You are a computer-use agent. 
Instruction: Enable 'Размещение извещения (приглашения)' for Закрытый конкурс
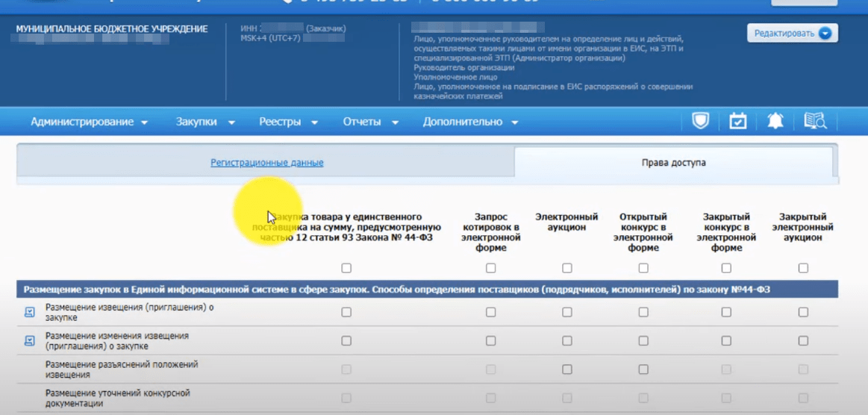pyautogui.click(x=726, y=312)
